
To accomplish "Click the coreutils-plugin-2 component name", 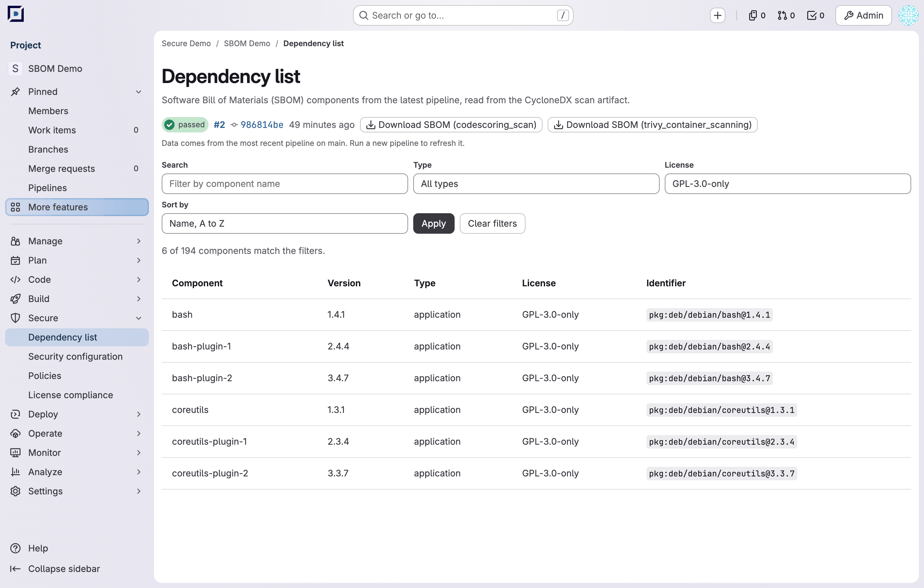I will point(210,473).
